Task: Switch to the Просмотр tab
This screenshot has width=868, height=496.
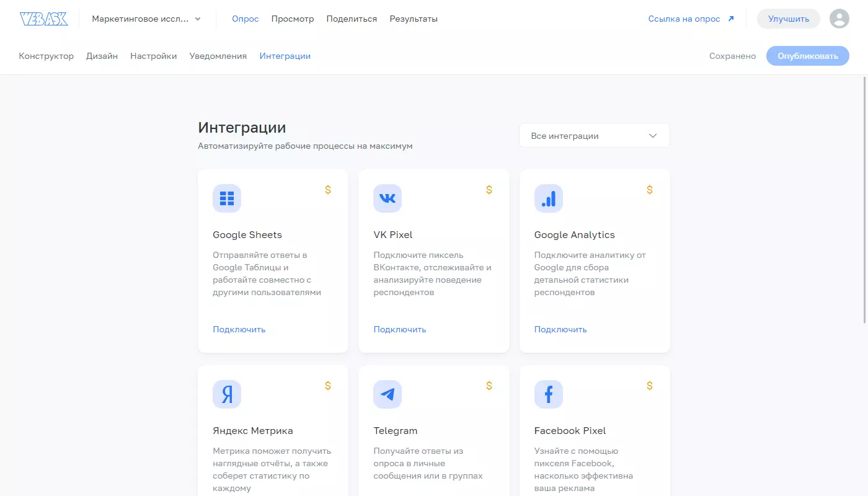Action: point(293,19)
